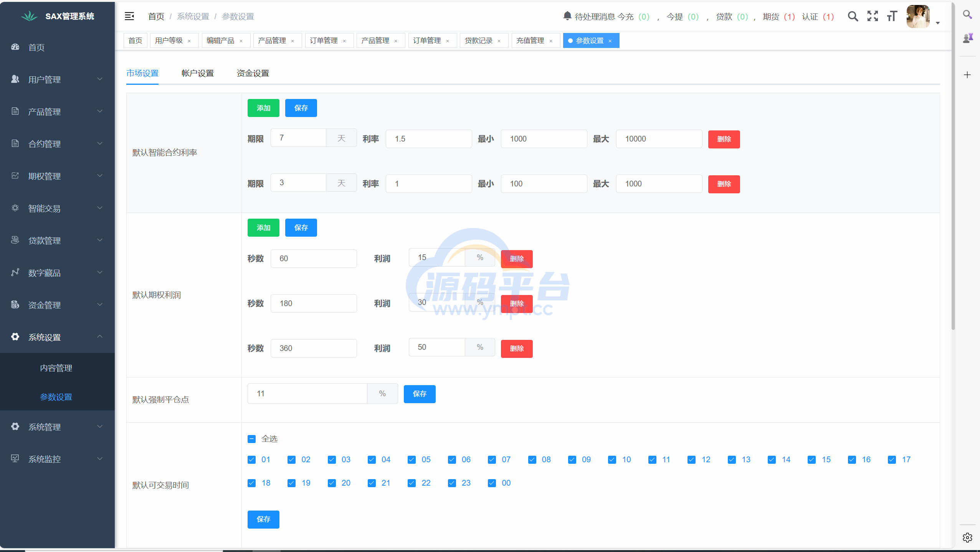Uncheck hour 05 checkbox

click(412, 460)
